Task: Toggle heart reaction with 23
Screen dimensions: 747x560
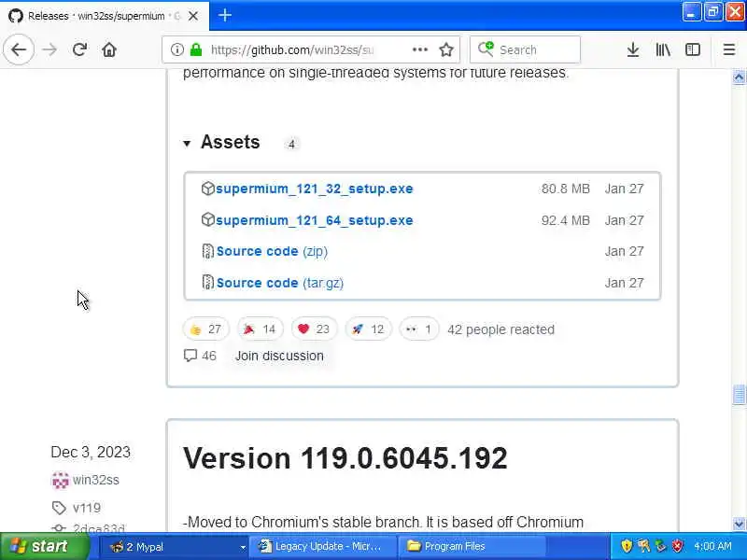Action: [x=314, y=329]
